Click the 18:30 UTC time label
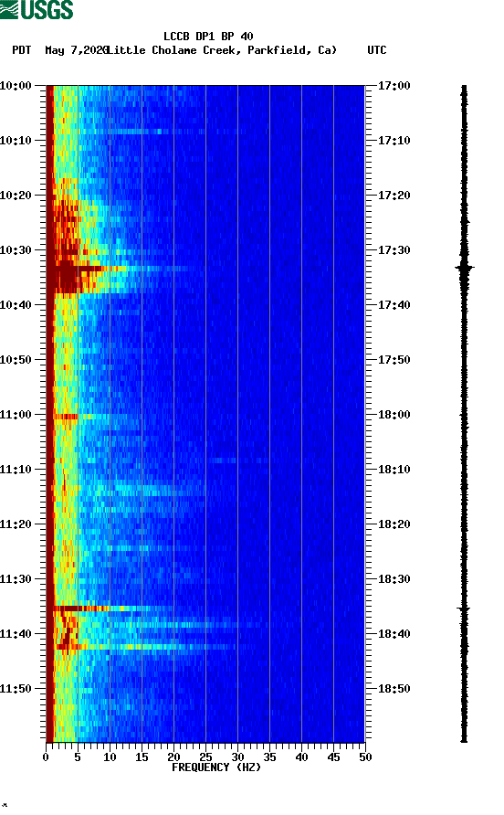 coord(394,579)
